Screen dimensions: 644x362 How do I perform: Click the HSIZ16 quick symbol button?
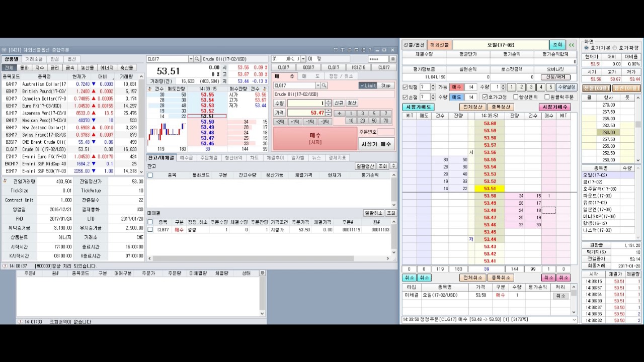pos(359,67)
